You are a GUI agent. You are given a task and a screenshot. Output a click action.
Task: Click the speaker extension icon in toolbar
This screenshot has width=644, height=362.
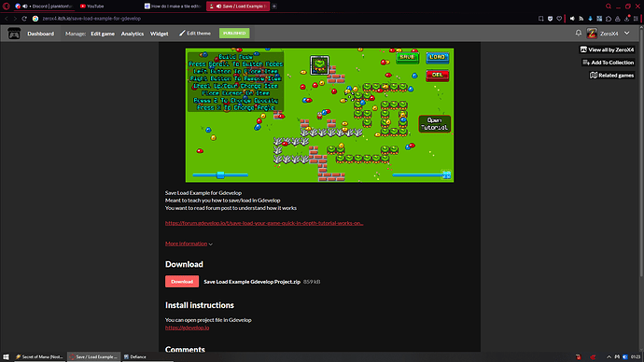pos(572,19)
